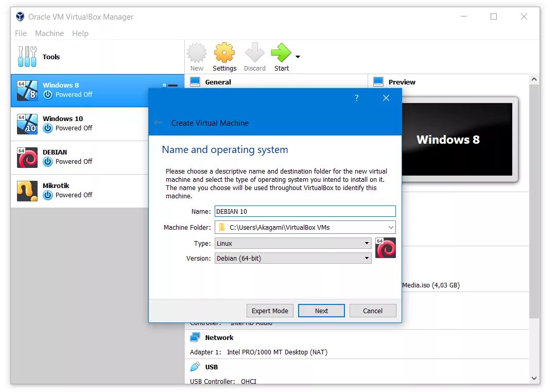Click the USB section plug icon
This screenshot has height=392, width=555.
tap(195, 367)
